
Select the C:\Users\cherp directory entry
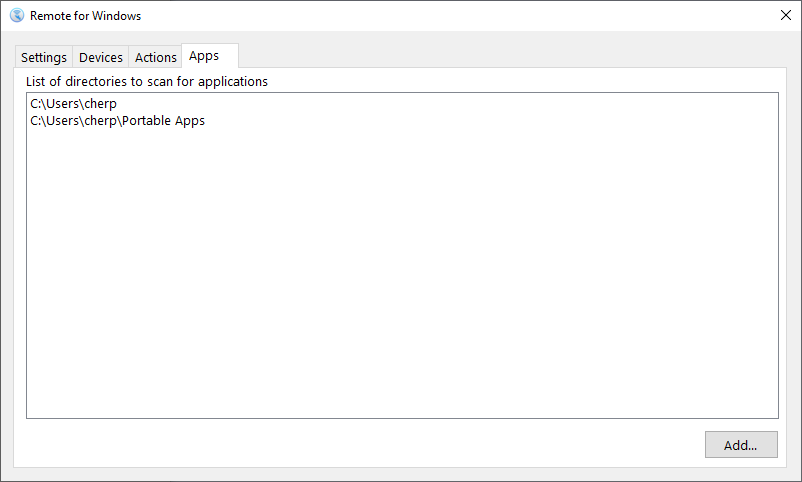pos(74,103)
